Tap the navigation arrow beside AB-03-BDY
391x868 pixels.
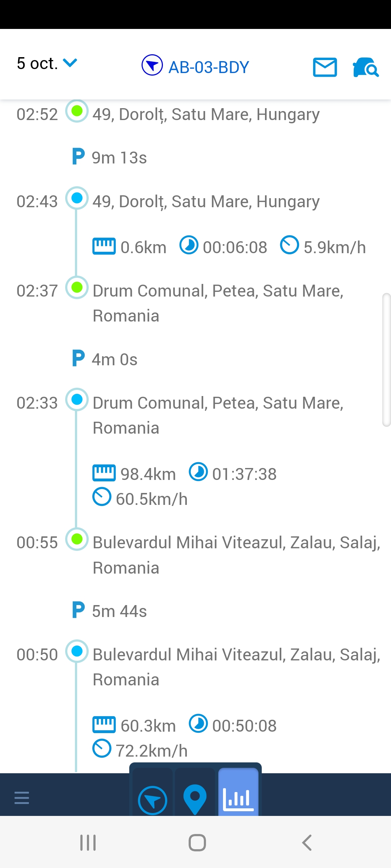(152, 65)
